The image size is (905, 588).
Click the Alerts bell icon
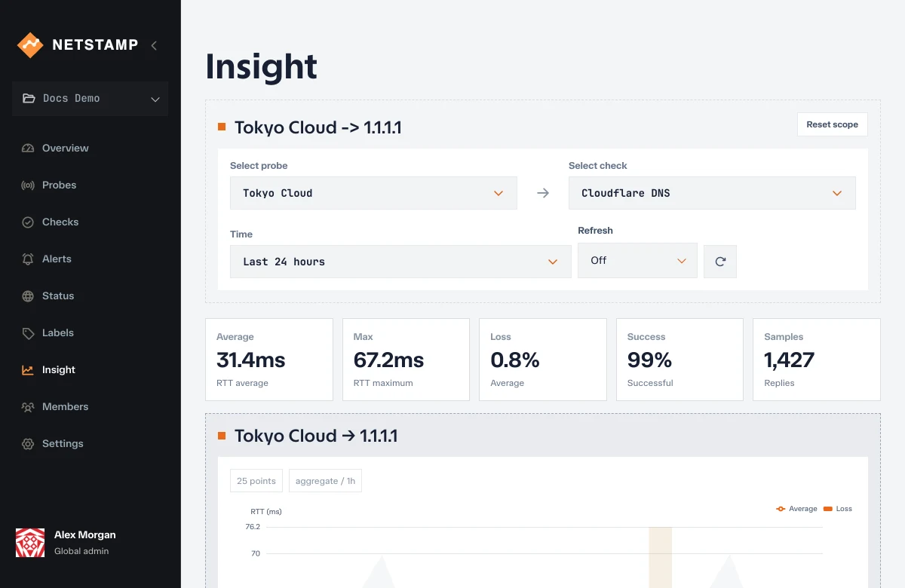coord(28,259)
